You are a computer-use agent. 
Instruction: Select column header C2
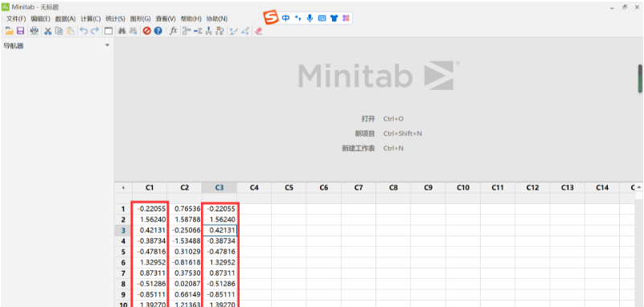click(x=184, y=187)
